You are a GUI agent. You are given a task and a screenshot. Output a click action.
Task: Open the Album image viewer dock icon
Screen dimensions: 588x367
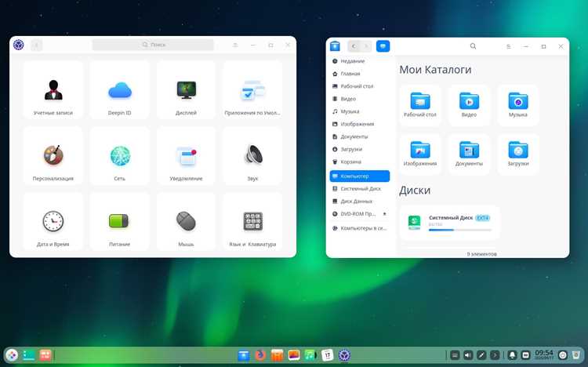point(294,354)
